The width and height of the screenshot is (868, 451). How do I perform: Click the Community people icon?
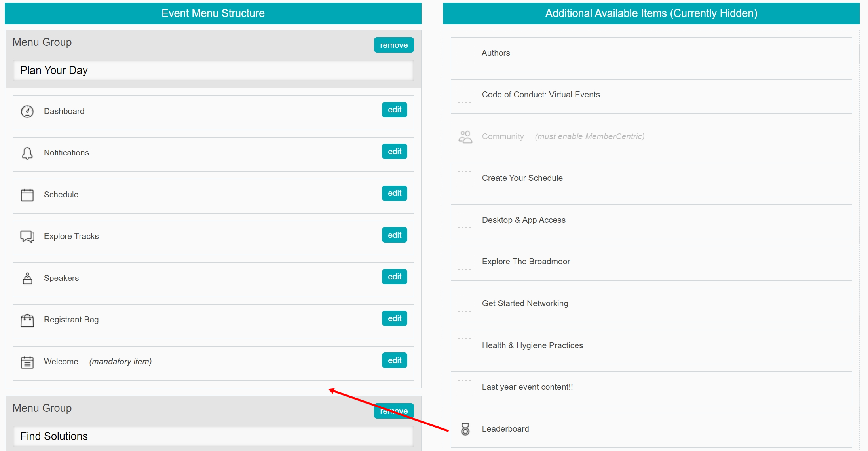(465, 137)
